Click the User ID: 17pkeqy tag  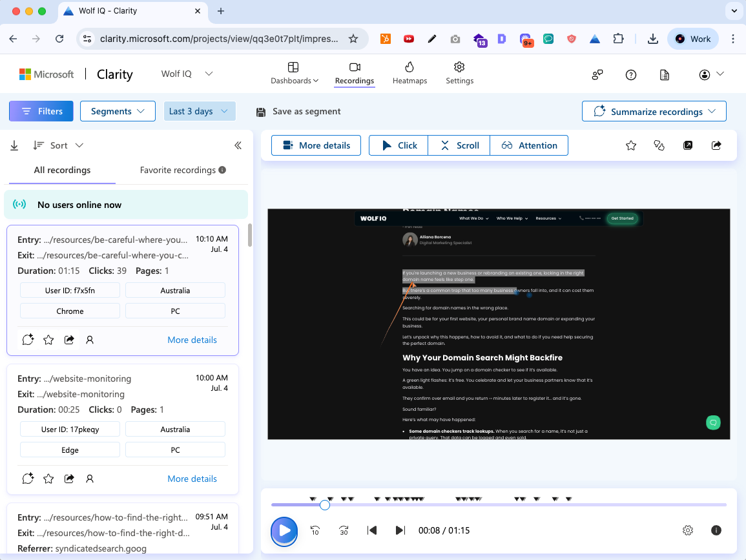coord(70,429)
